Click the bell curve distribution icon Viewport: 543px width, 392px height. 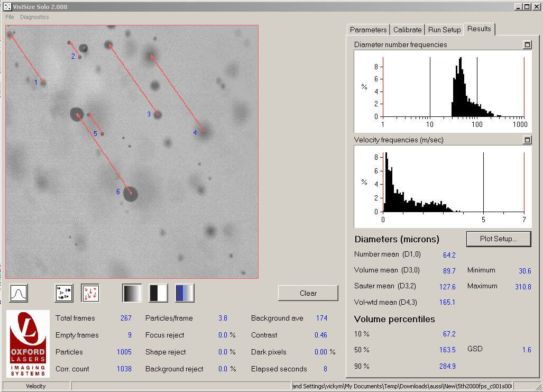tap(19, 293)
